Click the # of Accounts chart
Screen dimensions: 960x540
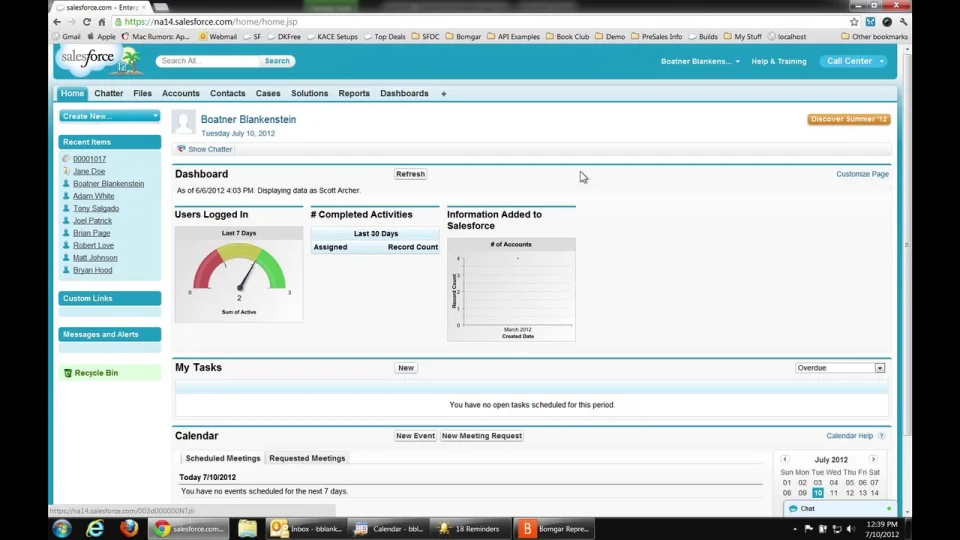tap(511, 290)
